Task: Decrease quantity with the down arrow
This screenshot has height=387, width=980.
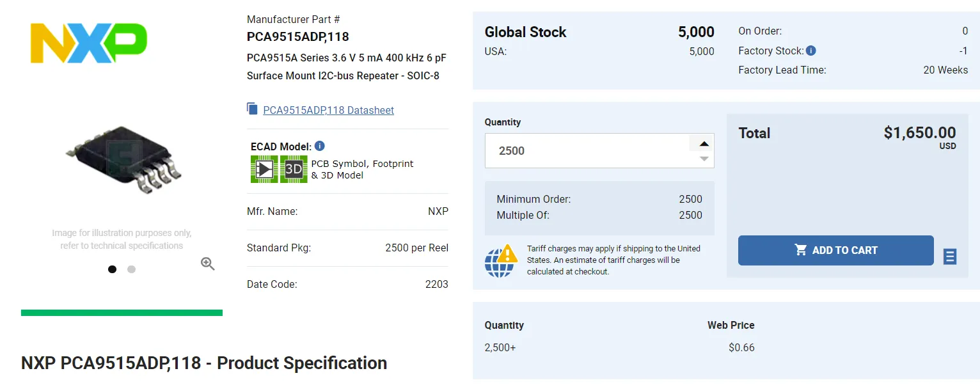Action: pos(704,159)
